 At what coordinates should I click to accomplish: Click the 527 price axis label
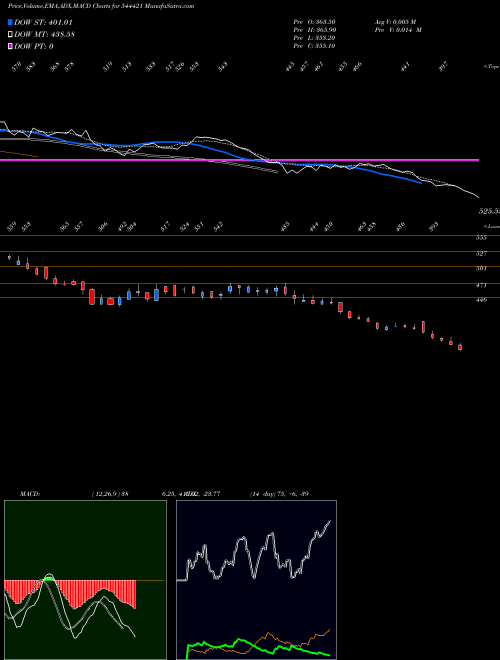[x=481, y=253]
